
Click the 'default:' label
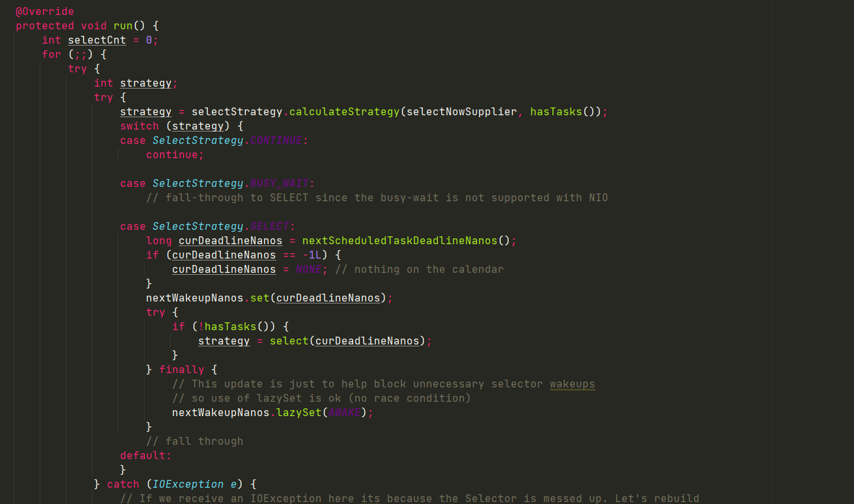[146, 455]
